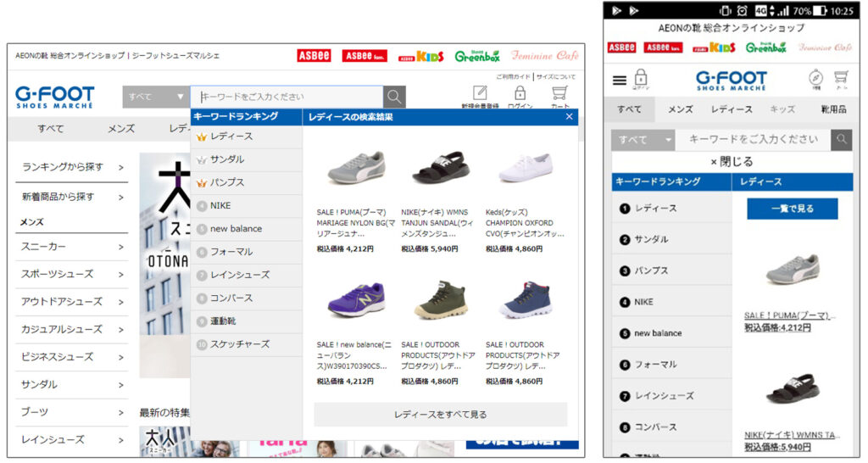Tap フォーマル in mobile keyword ranking
Image resolution: width=868 pixels, height=463 pixels.
(x=671, y=365)
